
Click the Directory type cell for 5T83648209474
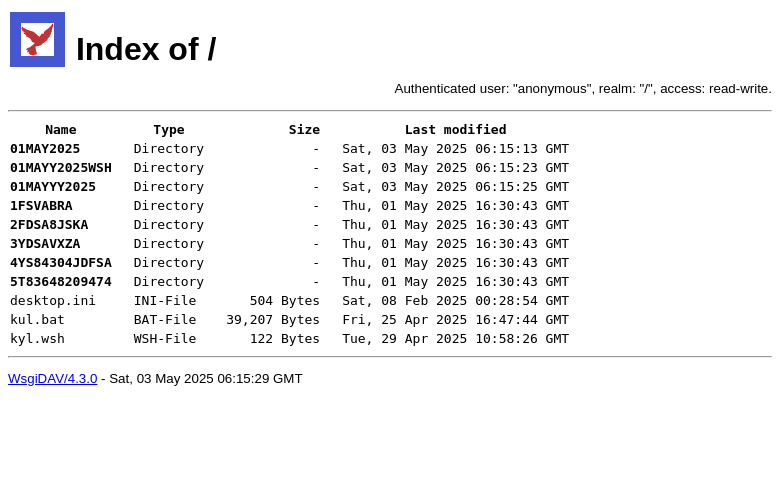click(169, 281)
